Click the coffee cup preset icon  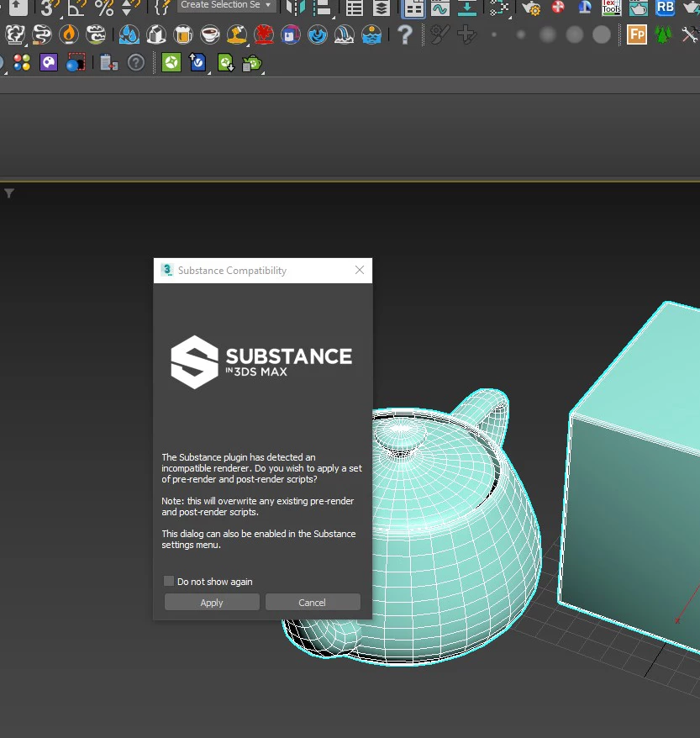coord(210,34)
